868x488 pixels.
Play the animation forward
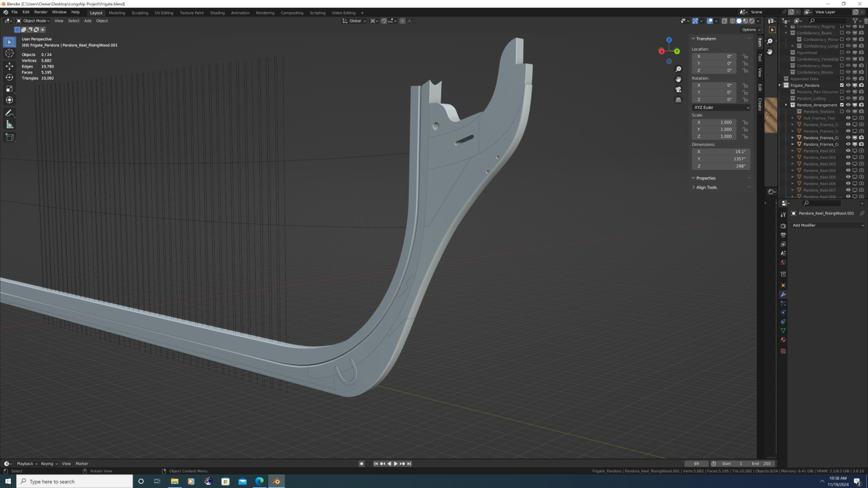(395, 463)
